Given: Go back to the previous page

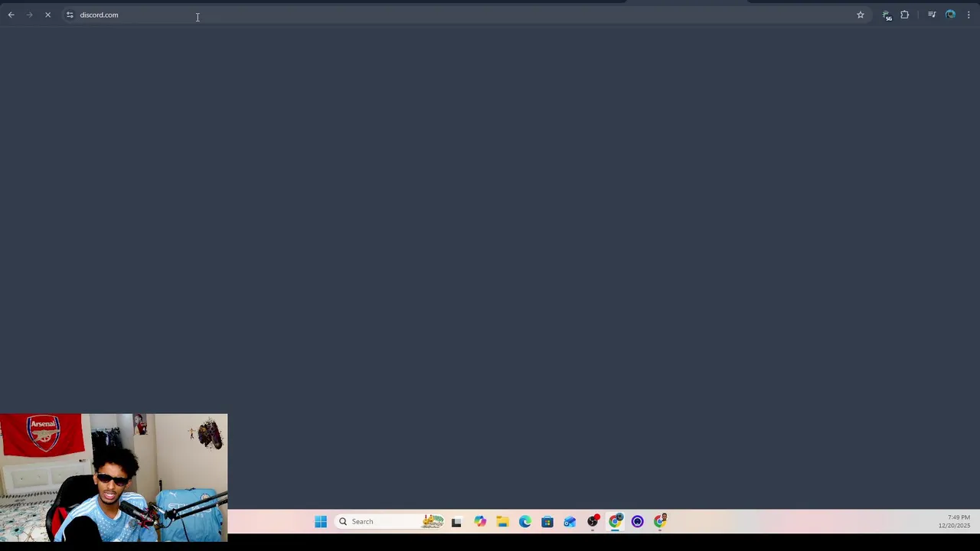Looking at the screenshot, I should tap(11, 15).
